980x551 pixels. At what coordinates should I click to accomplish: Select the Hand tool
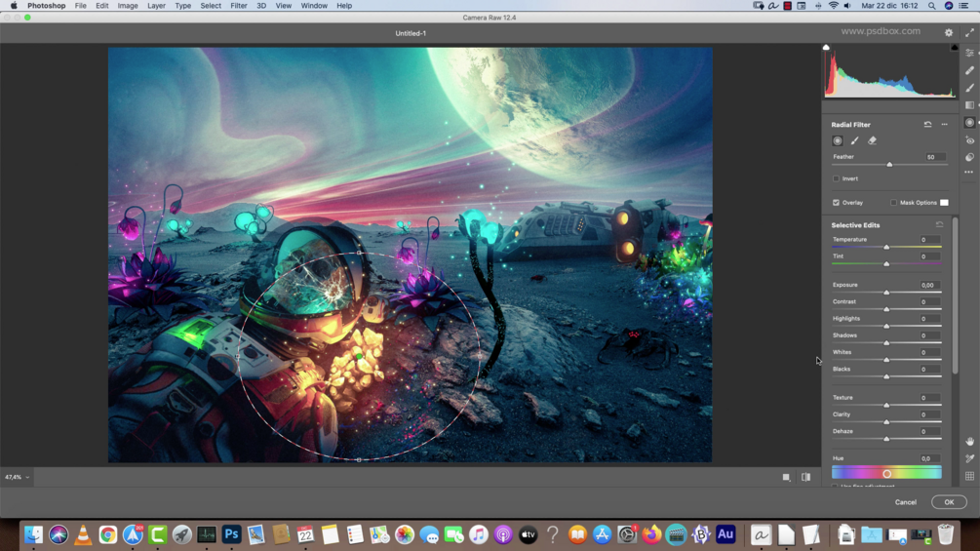click(x=969, y=441)
